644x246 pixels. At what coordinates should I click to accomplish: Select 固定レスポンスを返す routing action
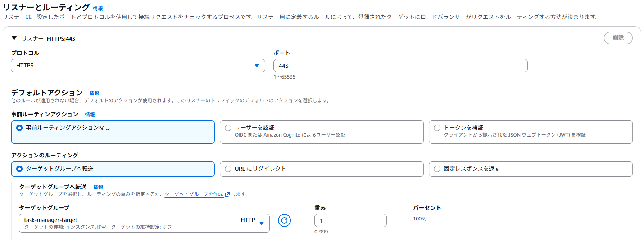(x=437, y=169)
